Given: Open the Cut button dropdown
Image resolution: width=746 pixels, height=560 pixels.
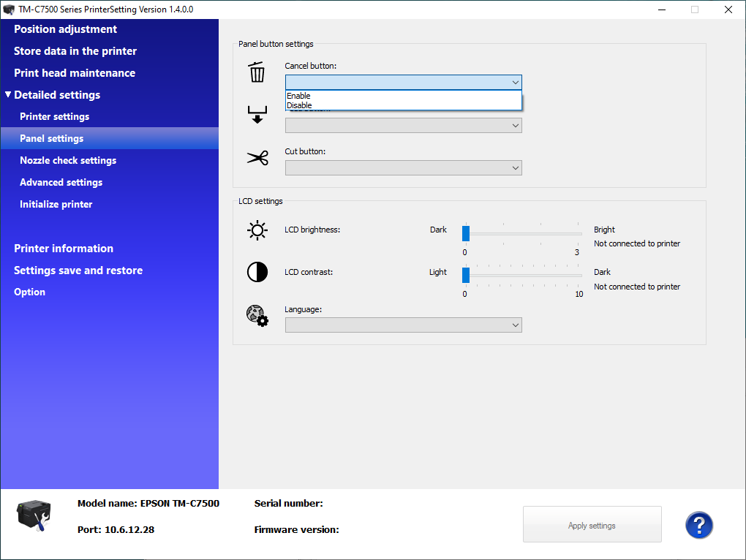Looking at the screenshot, I should pos(403,168).
